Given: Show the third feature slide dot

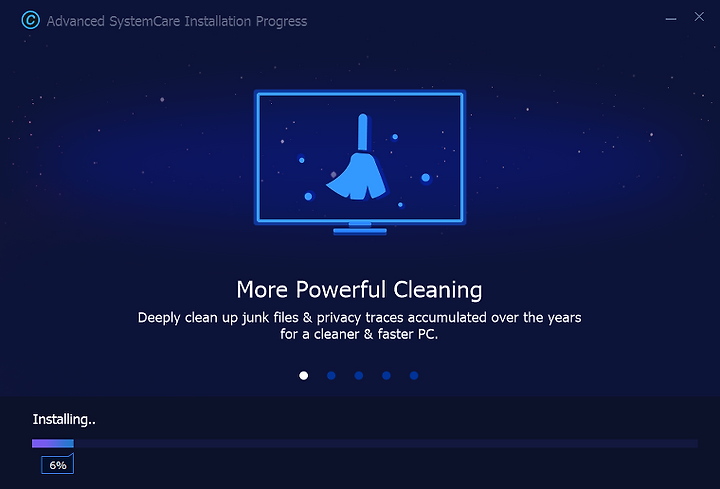Looking at the screenshot, I should click(359, 376).
